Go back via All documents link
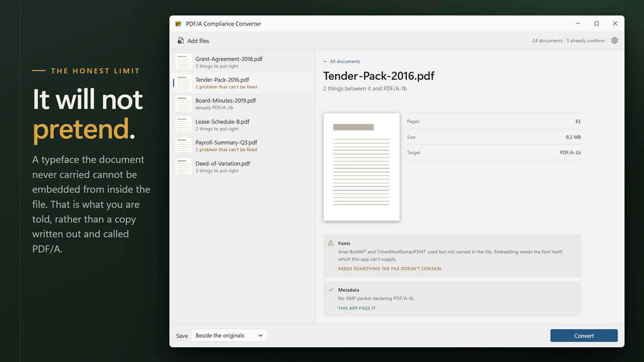Screen dimensions: 644x362 (342, 61)
